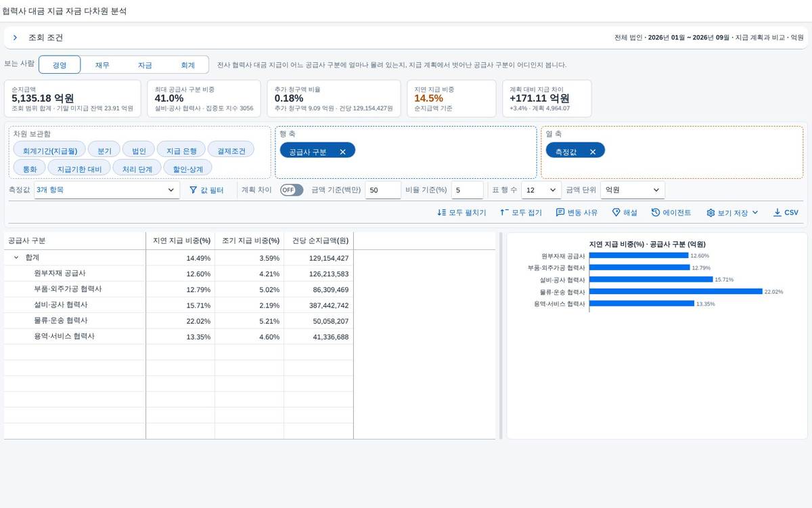Select the 경영 viewer tab

pos(60,65)
